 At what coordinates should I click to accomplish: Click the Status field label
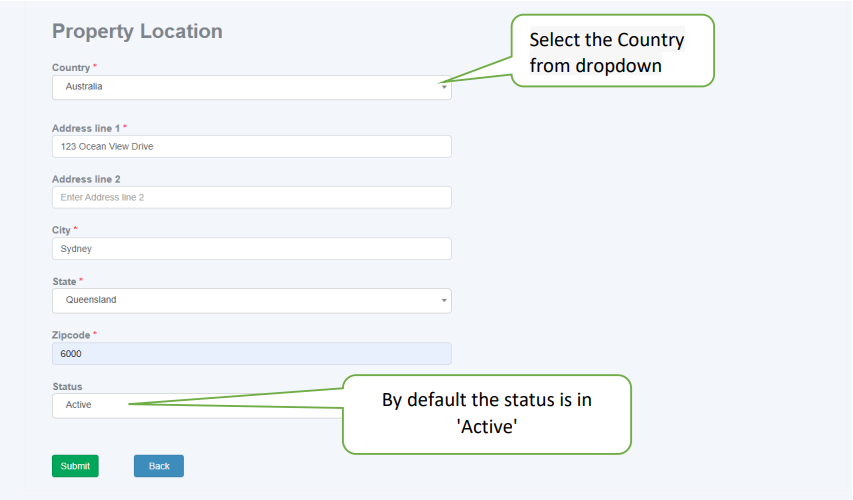coord(67,387)
